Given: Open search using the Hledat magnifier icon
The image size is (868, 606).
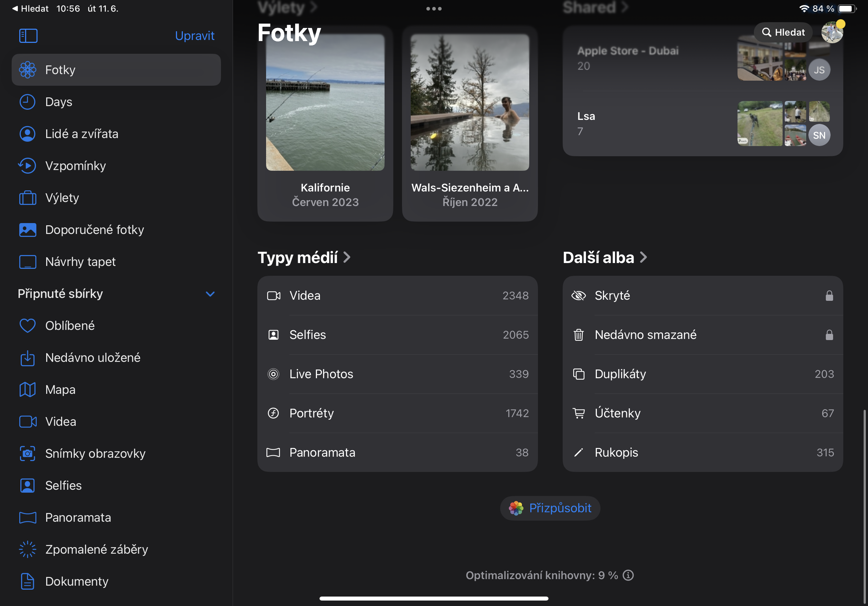Looking at the screenshot, I should (x=767, y=32).
